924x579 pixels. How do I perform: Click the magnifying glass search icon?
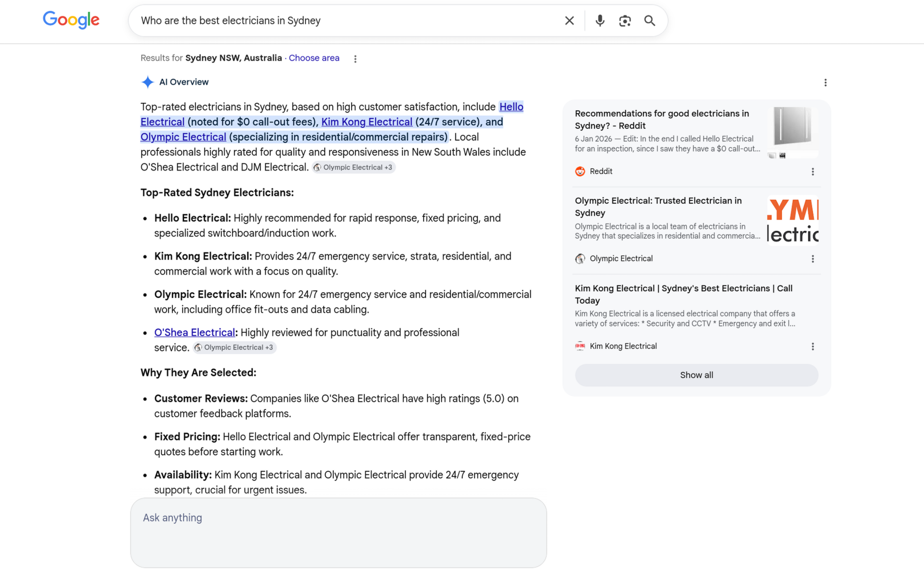click(x=650, y=21)
